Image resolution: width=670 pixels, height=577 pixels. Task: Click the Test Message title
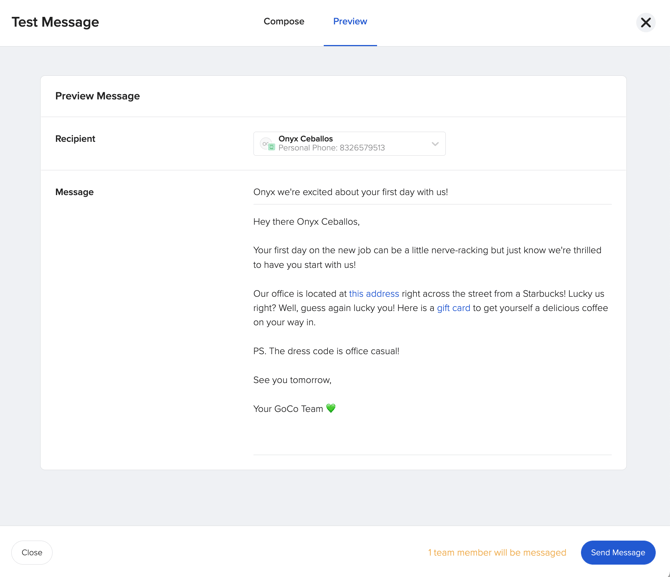(x=55, y=22)
